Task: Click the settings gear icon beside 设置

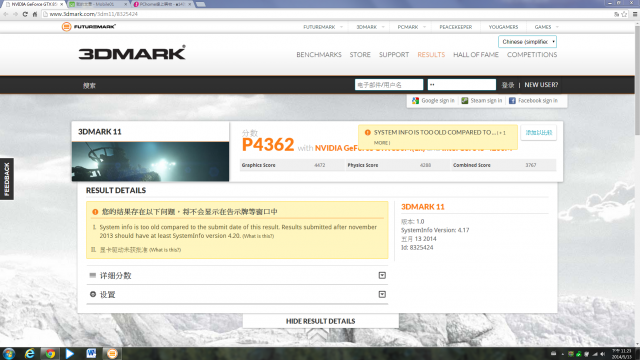Action: pyautogui.click(x=93, y=294)
